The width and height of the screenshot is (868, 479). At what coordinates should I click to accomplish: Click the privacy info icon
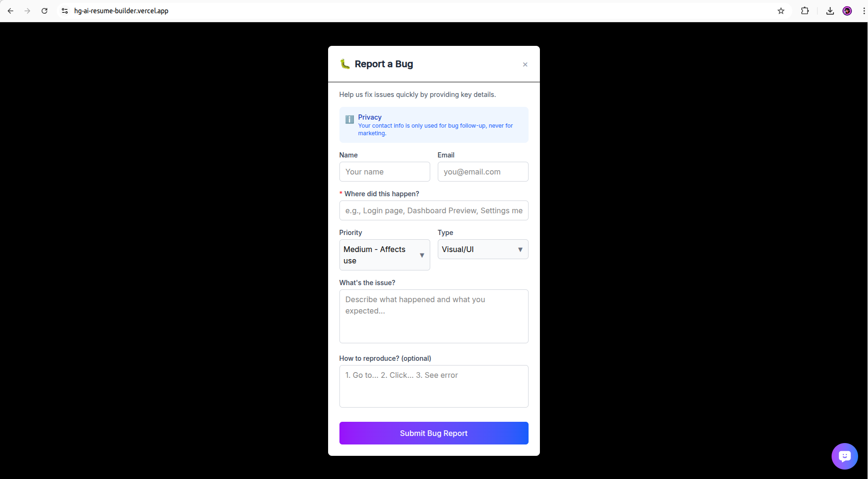349,120
